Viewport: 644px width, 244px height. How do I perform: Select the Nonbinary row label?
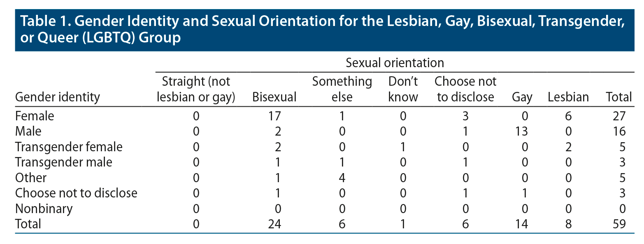pos(44,209)
